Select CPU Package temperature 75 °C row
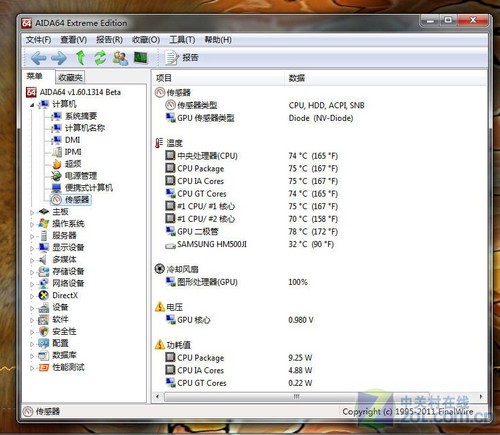 coord(252,169)
